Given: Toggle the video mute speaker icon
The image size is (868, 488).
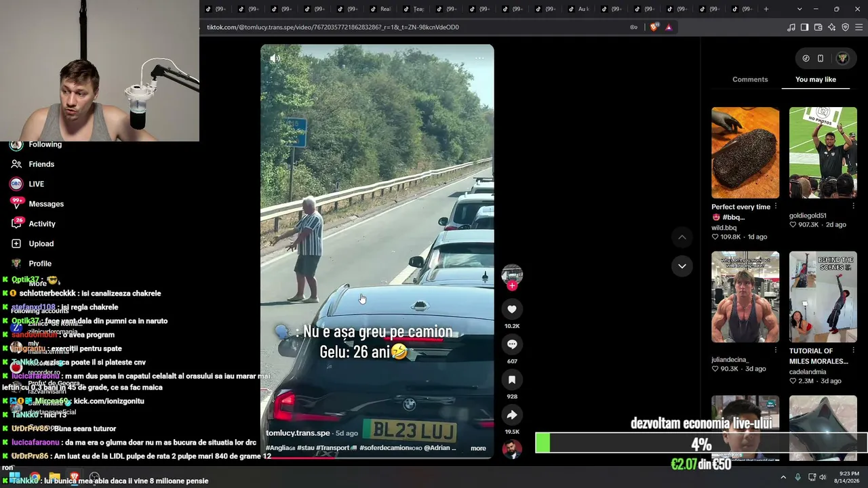Looking at the screenshot, I should click(x=275, y=59).
